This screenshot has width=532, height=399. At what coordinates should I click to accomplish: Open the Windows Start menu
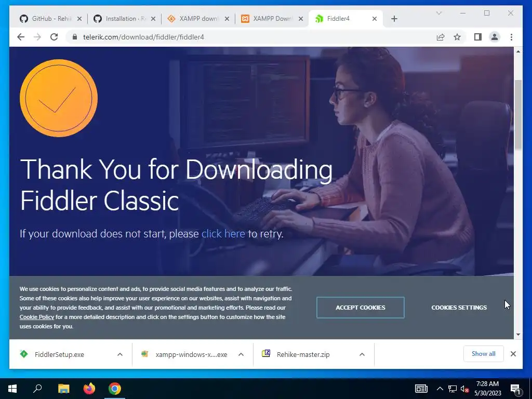(x=12, y=389)
